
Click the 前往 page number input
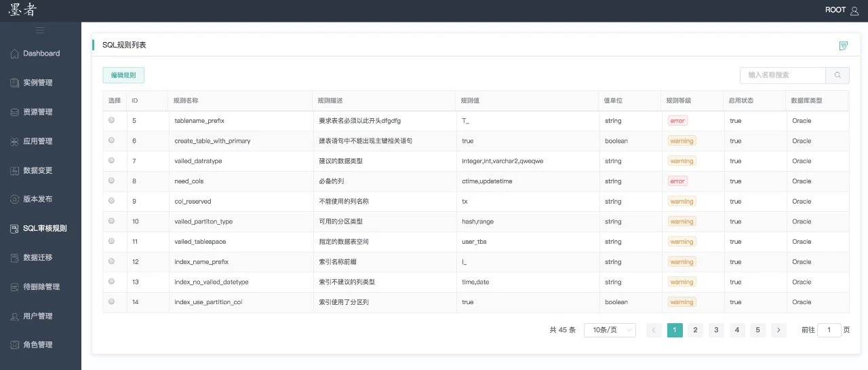click(x=829, y=330)
